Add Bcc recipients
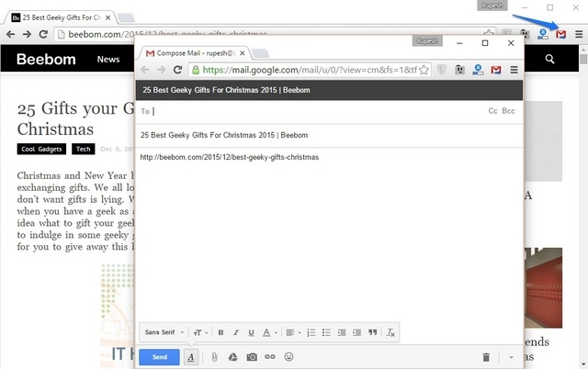Screen dimensions: 588x369 click(508, 111)
